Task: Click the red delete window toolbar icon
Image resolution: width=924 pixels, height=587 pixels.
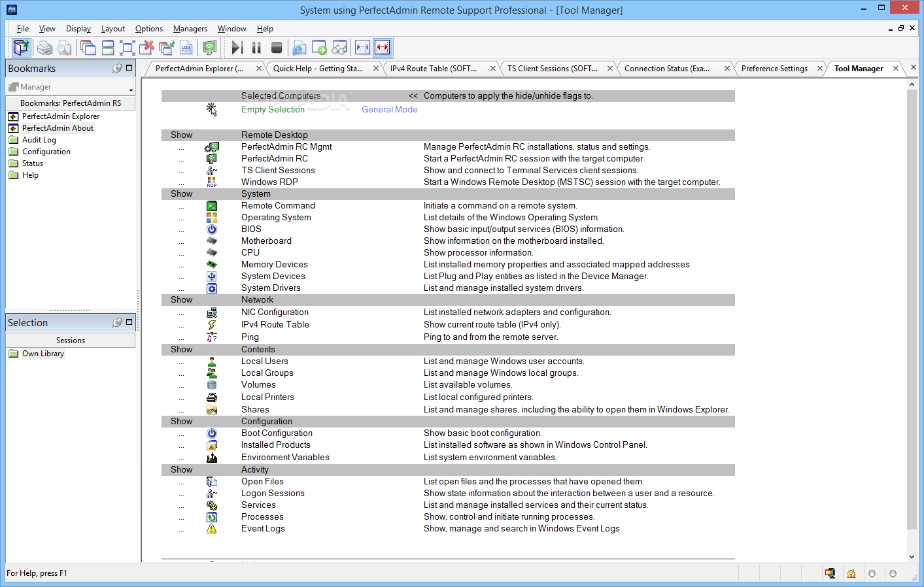Action: [x=147, y=48]
